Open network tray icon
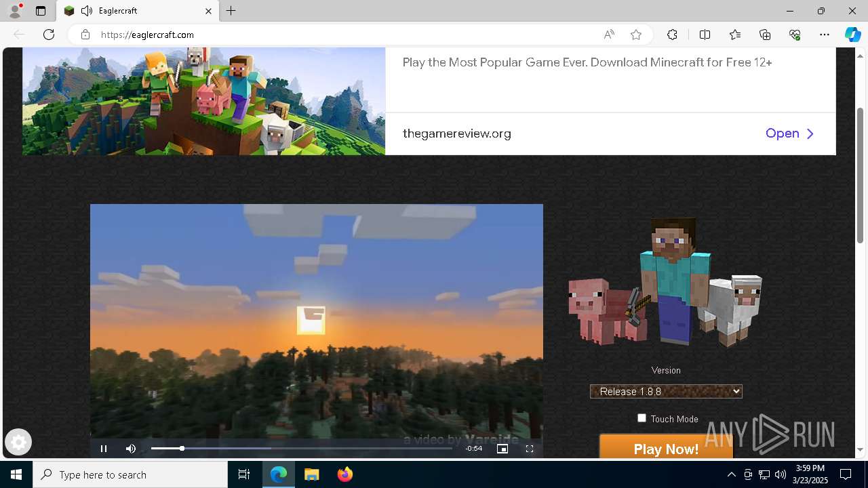The height and width of the screenshot is (488, 868). point(764,474)
